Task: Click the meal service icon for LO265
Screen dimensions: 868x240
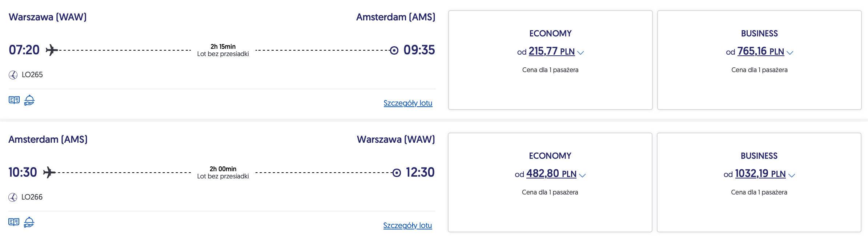Action: coord(29,100)
